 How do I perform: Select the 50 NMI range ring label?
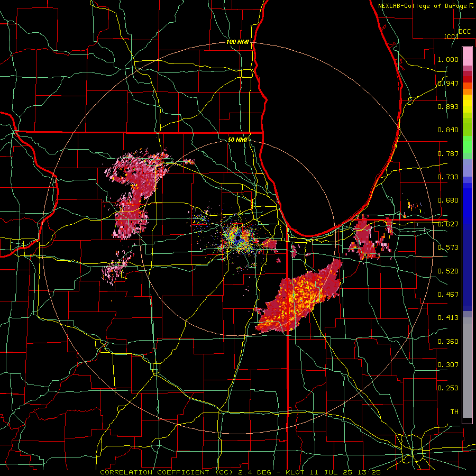click(x=237, y=140)
